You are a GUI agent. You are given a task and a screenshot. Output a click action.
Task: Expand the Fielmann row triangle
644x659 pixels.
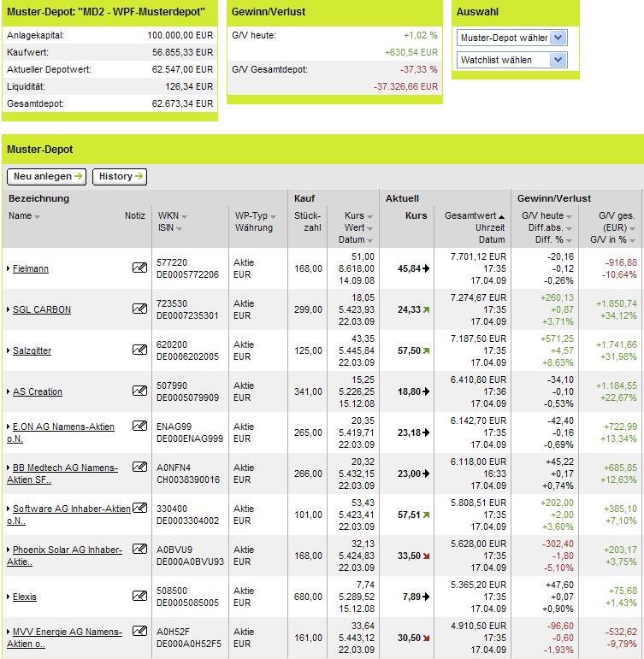point(9,268)
